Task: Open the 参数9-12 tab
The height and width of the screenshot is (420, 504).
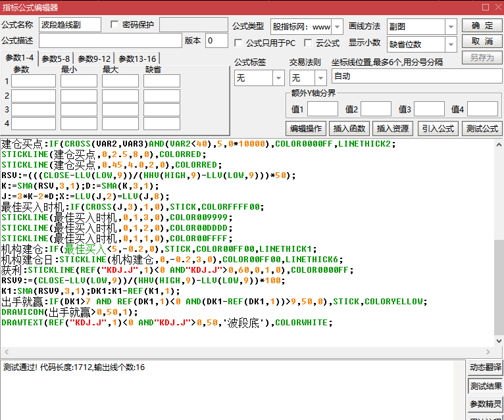Action: [94, 58]
